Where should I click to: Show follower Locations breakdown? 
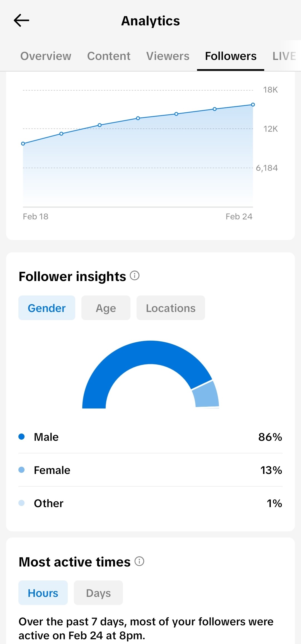[x=171, y=308]
